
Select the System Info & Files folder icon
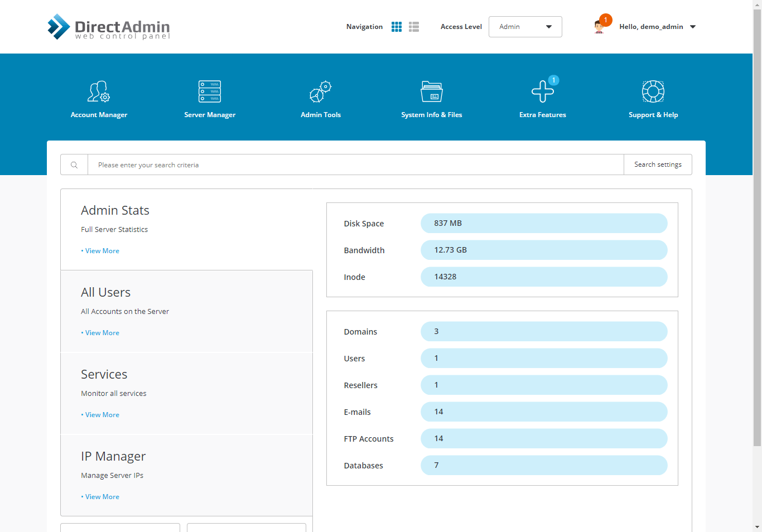431,91
